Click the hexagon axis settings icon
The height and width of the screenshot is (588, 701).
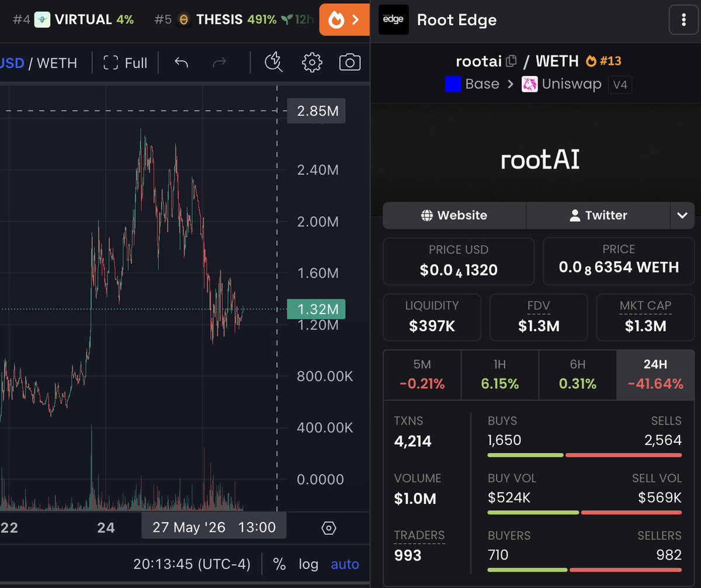[x=329, y=528]
